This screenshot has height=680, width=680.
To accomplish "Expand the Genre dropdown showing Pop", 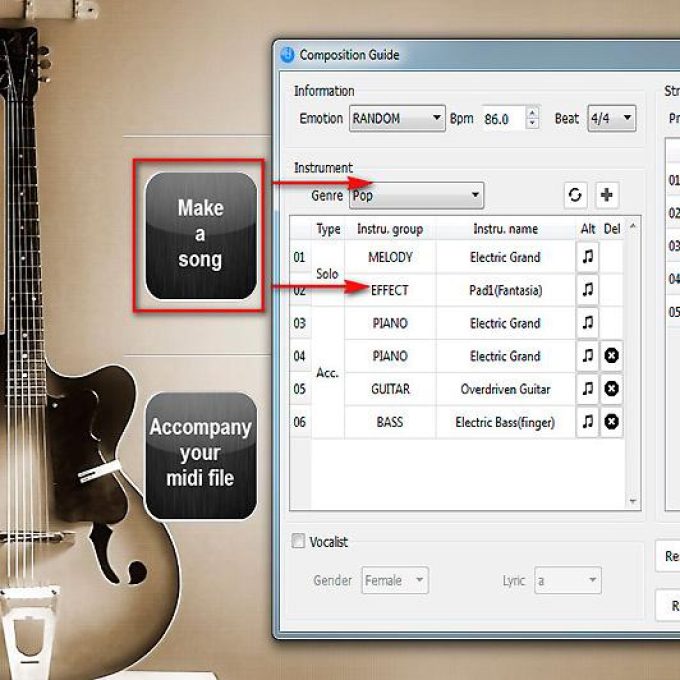I will point(415,196).
